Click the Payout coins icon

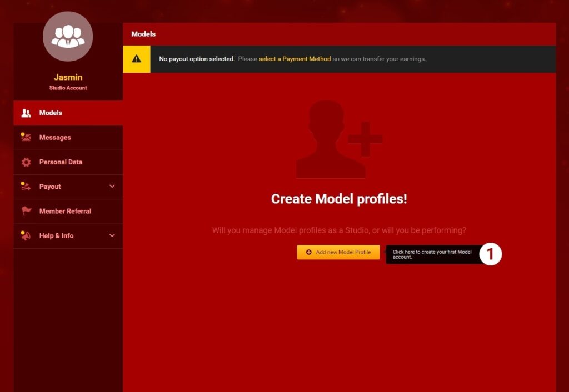[x=25, y=187]
